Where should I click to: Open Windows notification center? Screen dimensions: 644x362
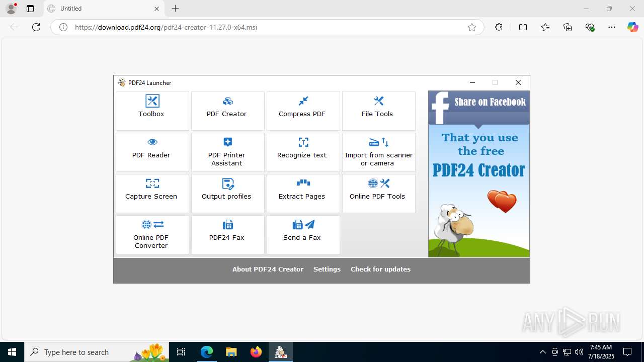[628, 352]
